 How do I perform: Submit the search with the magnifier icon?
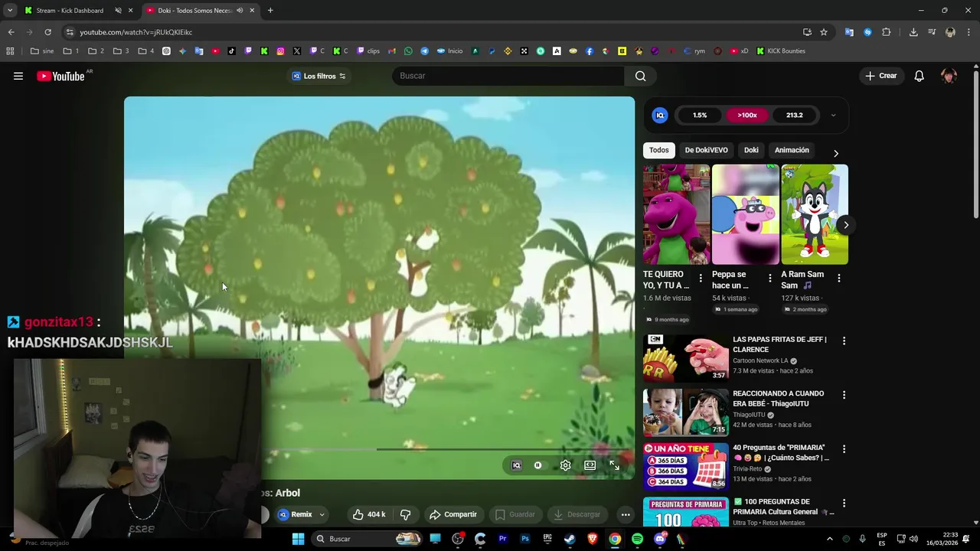click(640, 76)
